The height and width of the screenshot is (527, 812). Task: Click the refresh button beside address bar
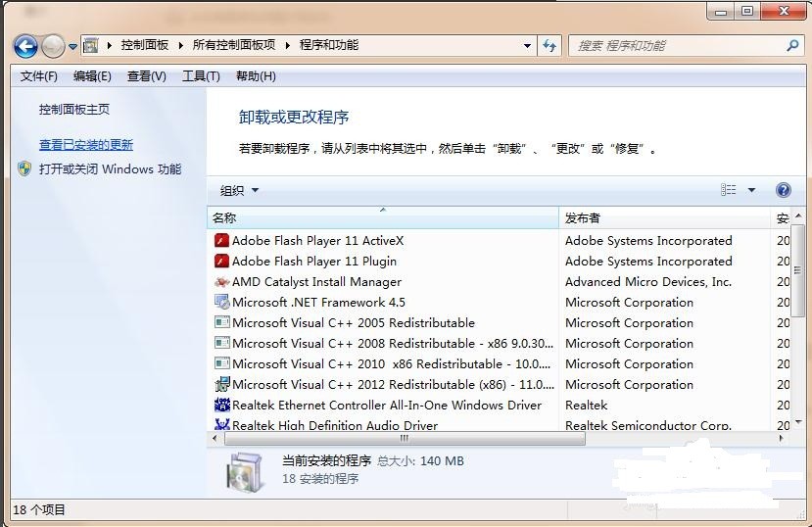click(549, 46)
